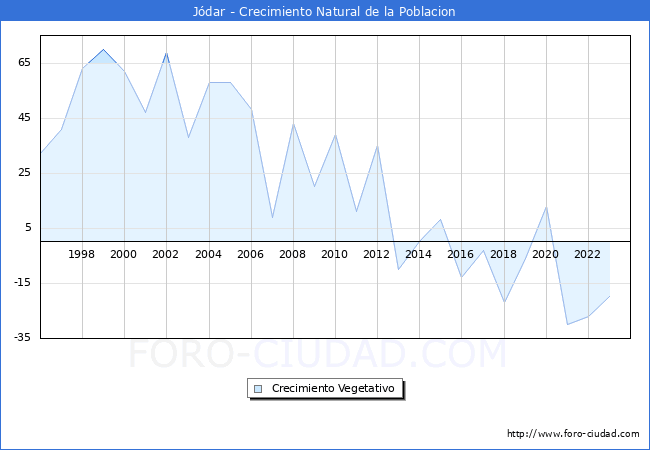Select the 2004 x-axis year label
This screenshot has width=650, height=450.
209,254
